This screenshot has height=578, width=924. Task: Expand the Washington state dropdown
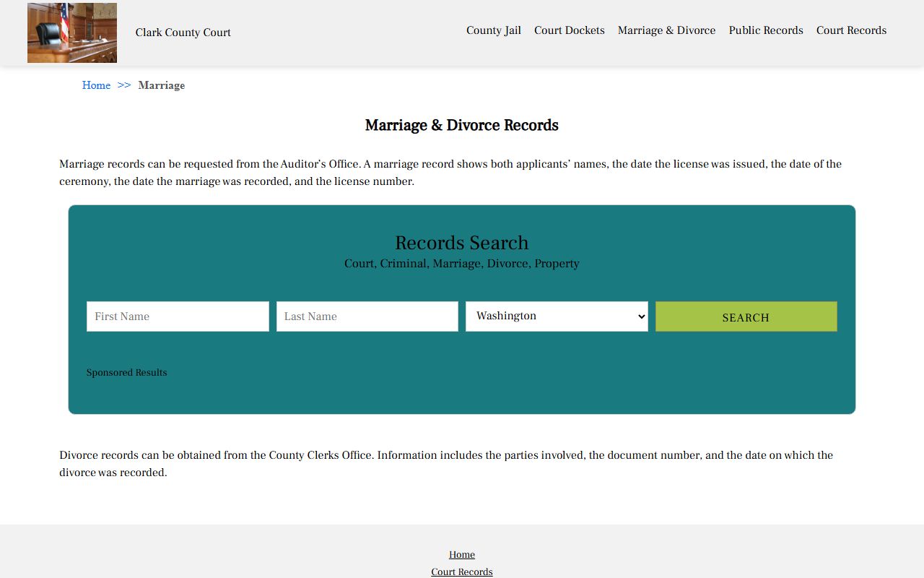557,316
